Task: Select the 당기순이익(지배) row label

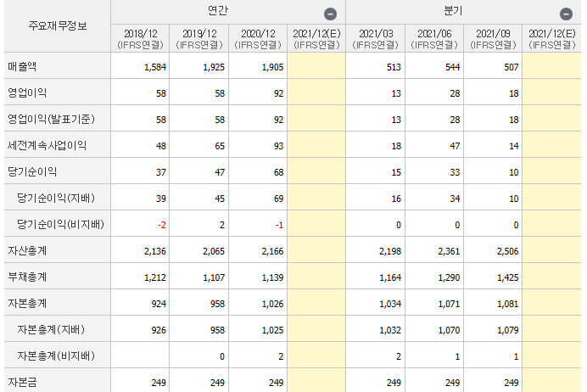Action: [56, 198]
